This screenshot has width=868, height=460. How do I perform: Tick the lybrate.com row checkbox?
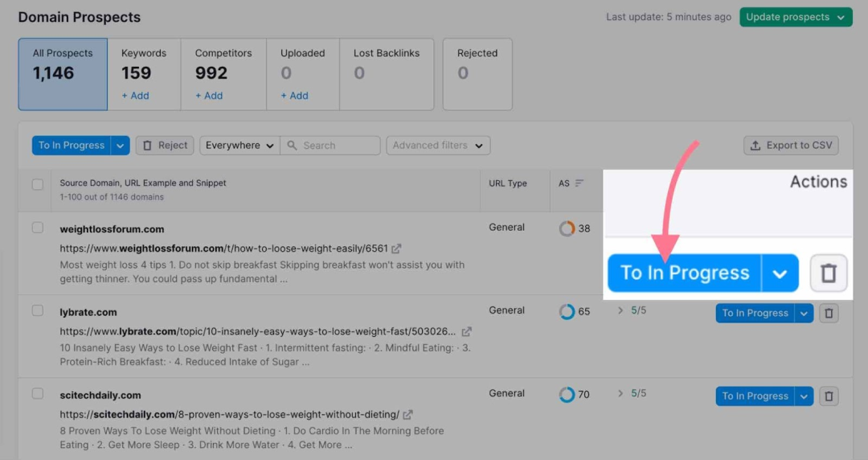[38, 310]
